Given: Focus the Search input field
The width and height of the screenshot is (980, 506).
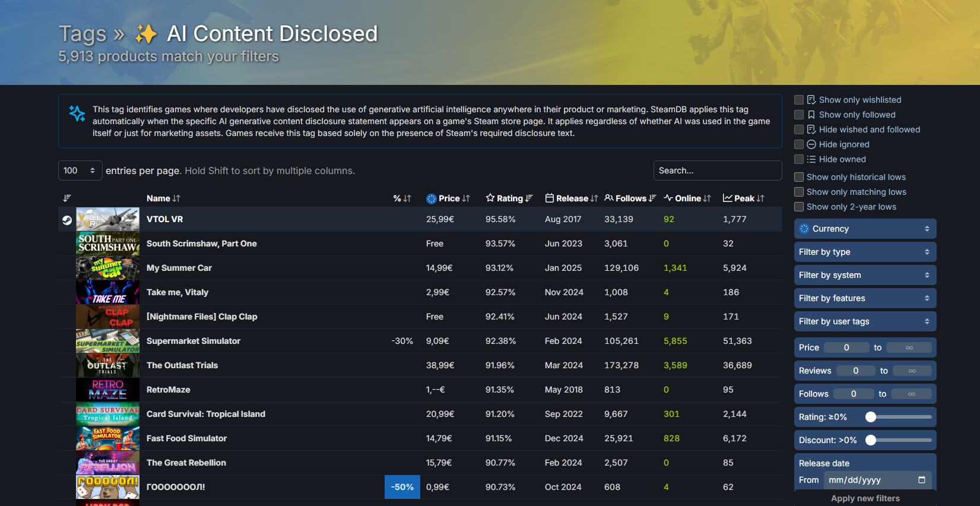Looking at the screenshot, I should [718, 170].
